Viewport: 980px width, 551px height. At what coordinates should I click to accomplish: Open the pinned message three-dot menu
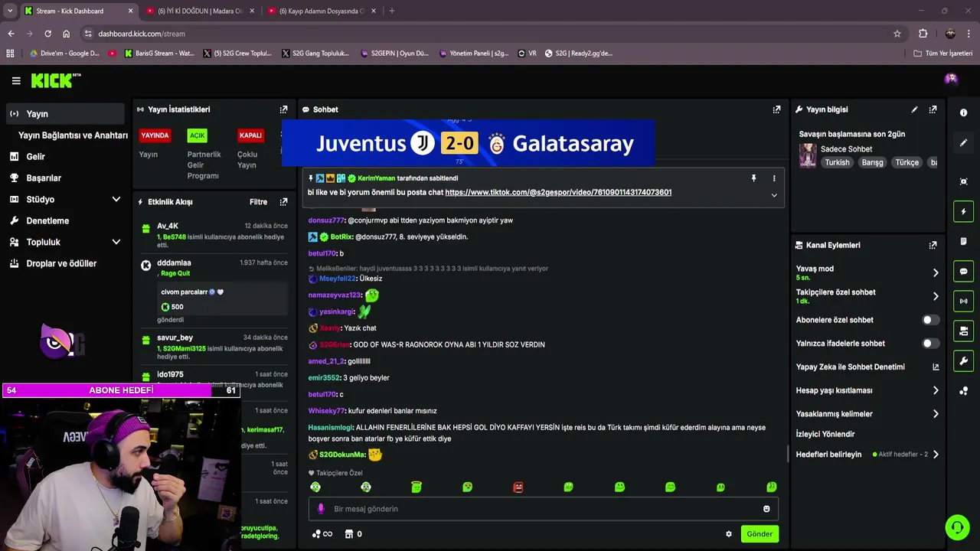coord(774,178)
